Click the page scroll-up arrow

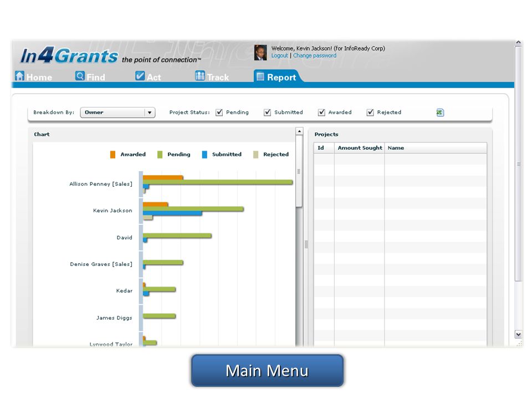click(x=518, y=43)
